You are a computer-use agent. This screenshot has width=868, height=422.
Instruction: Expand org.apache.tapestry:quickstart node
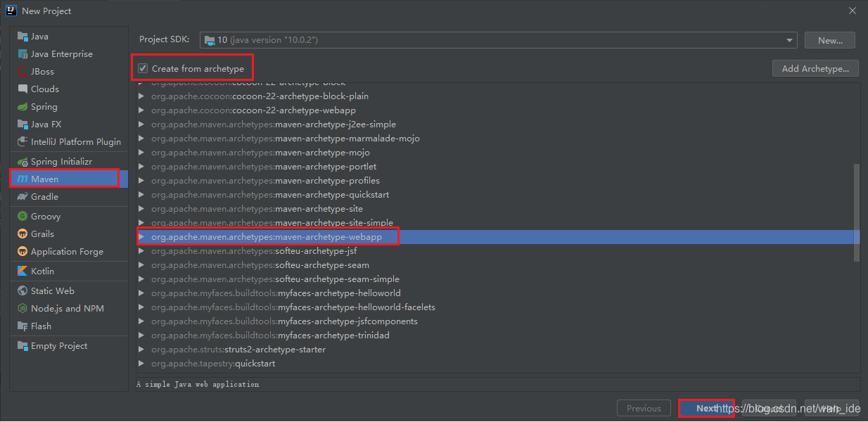pos(142,364)
